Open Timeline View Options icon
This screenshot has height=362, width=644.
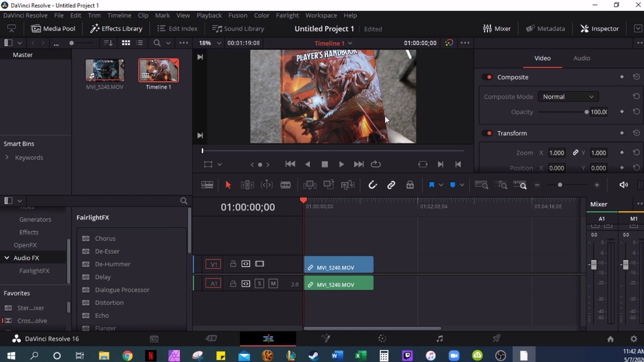pos(207,185)
